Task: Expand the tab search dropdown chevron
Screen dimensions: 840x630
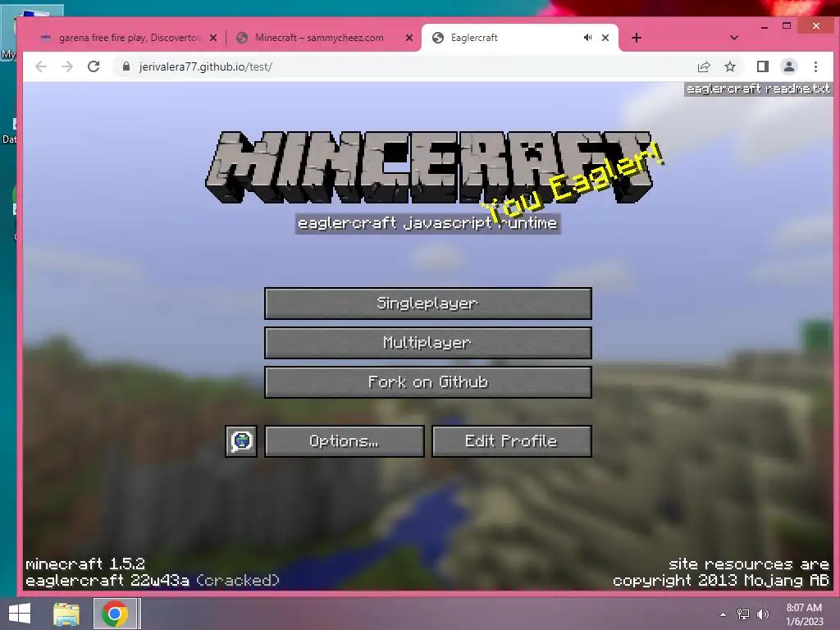Action: 734,38
